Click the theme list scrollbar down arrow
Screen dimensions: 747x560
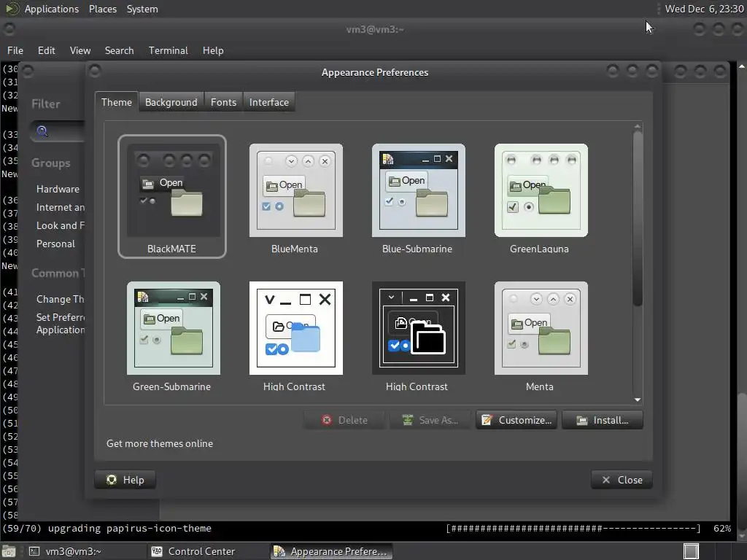pyautogui.click(x=638, y=400)
